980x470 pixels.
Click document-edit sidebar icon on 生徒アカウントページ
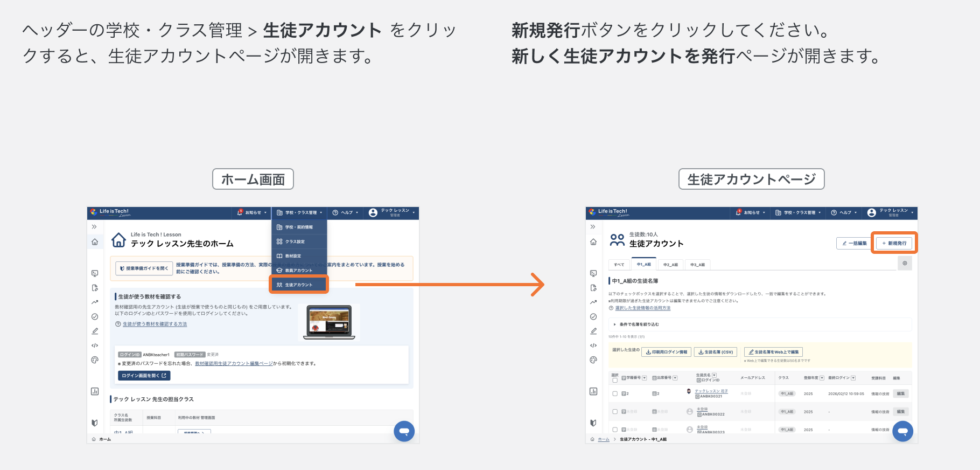point(593,288)
